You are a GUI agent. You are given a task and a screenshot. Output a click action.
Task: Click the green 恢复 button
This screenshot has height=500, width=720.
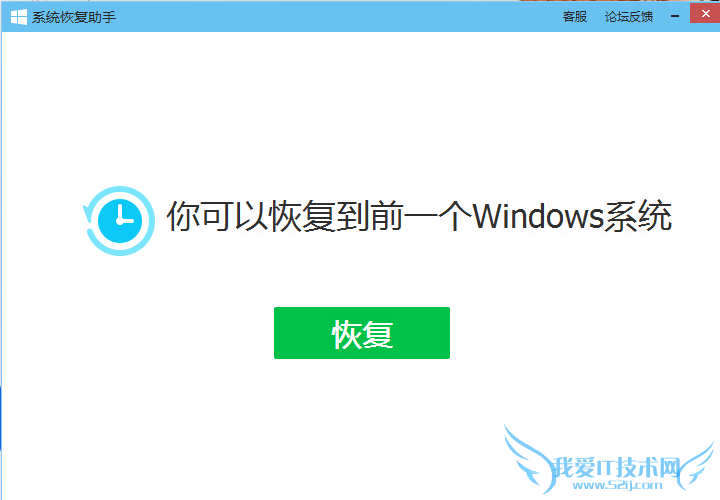point(362,333)
